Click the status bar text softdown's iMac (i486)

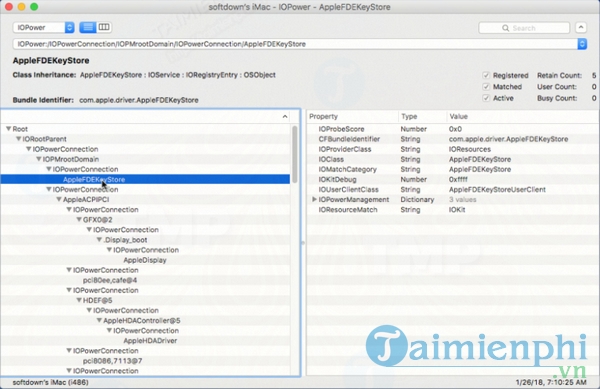click(50, 382)
